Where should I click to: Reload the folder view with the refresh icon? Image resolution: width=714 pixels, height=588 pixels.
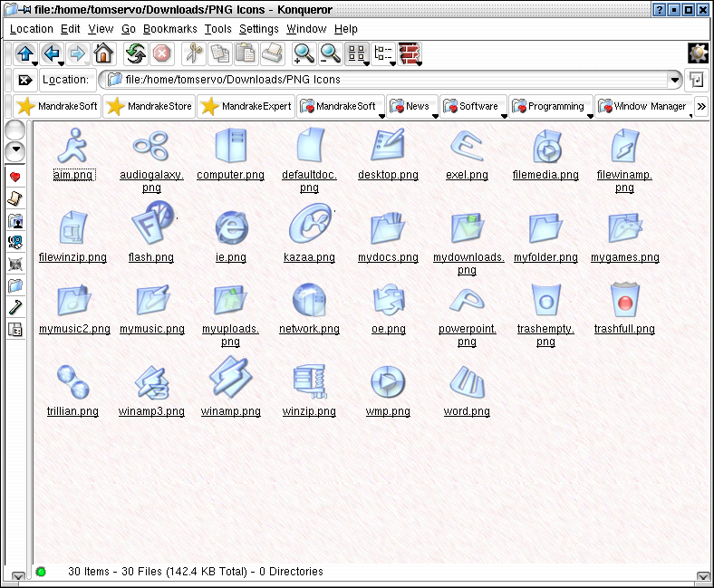pyautogui.click(x=136, y=53)
